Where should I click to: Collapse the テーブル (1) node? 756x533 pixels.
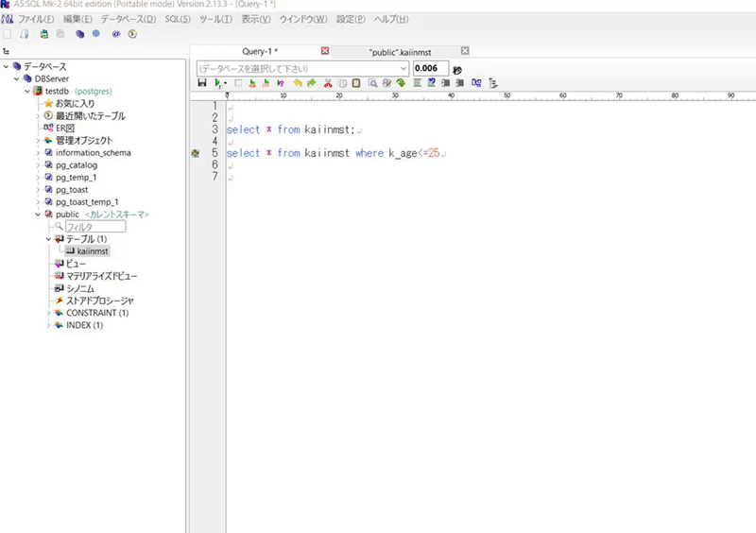[x=48, y=239]
